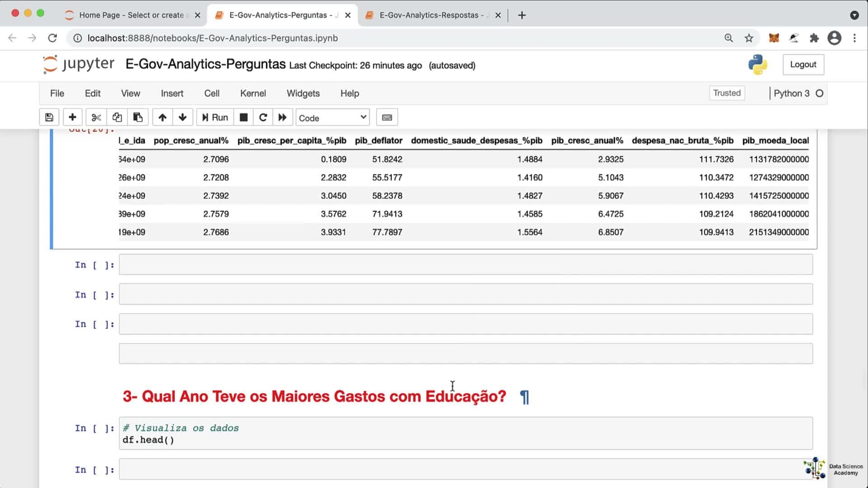Open Chrome tab search dropdown arrow
868x488 pixels.
854,15
